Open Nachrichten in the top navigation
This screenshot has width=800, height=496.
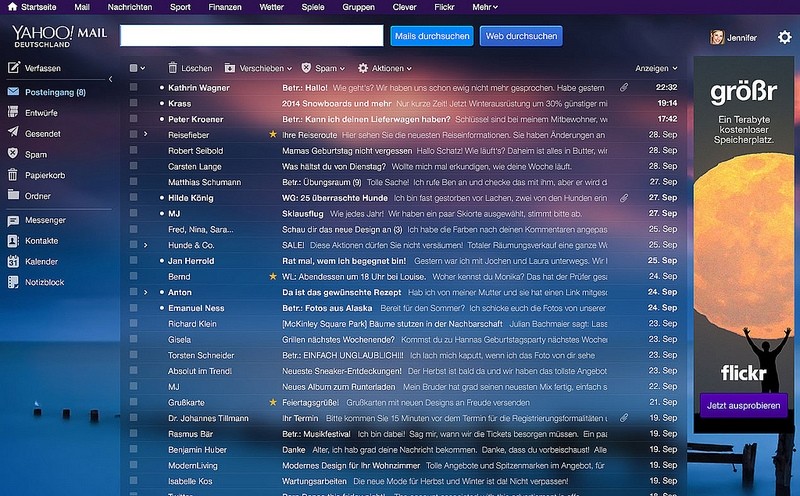pyautogui.click(x=130, y=7)
